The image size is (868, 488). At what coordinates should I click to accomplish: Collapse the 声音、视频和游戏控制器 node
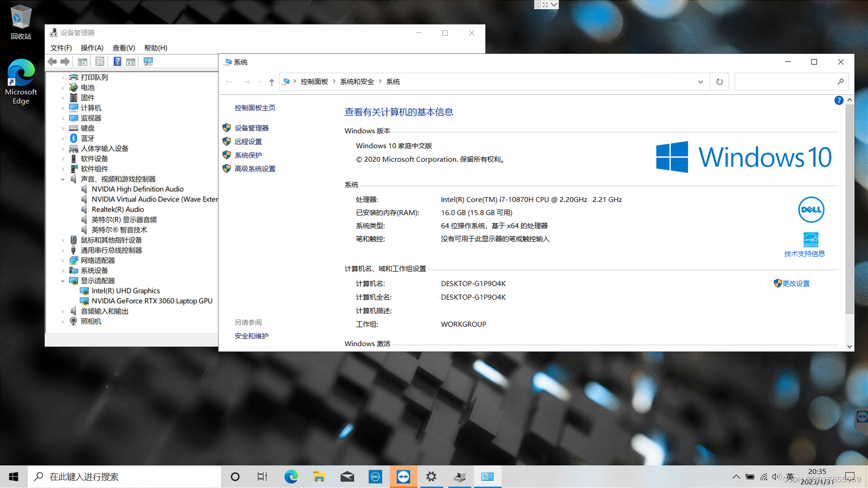[x=63, y=179]
